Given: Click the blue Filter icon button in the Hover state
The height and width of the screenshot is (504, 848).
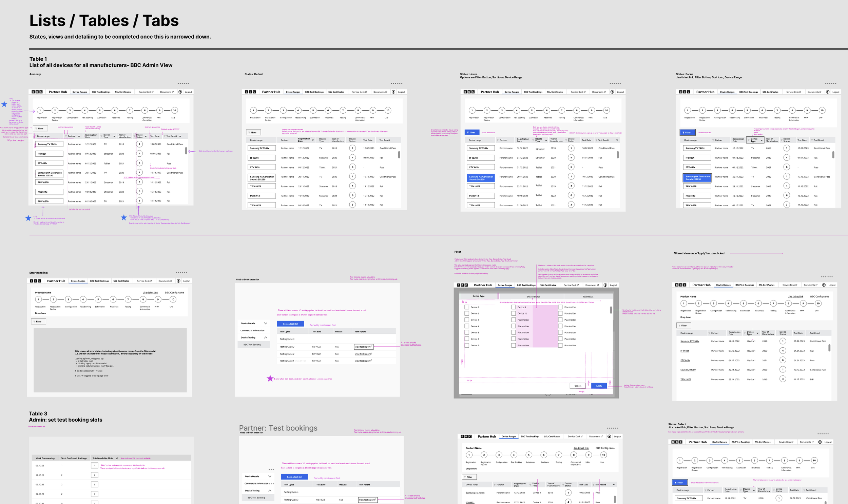Looking at the screenshot, I should pyautogui.click(x=472, y=133).
